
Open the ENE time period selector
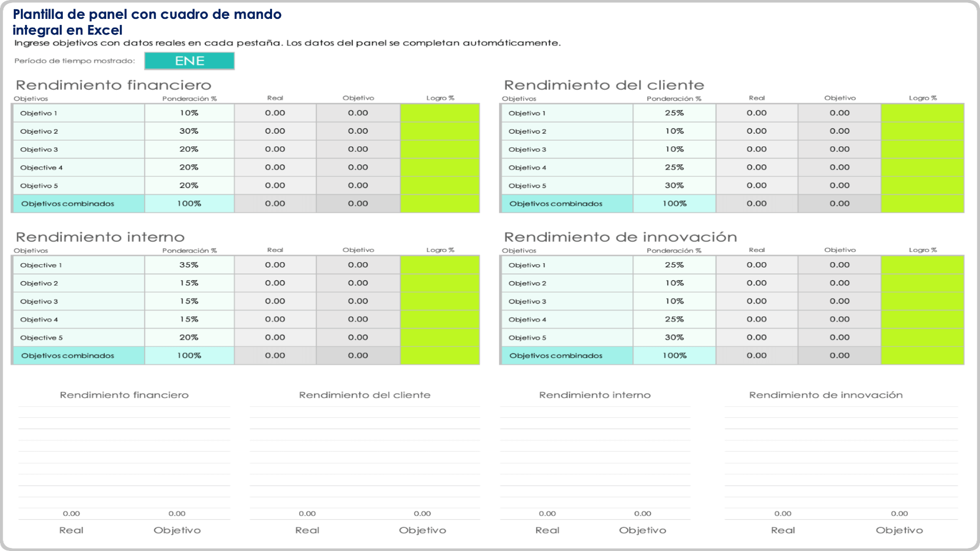(x=189, y=61)
